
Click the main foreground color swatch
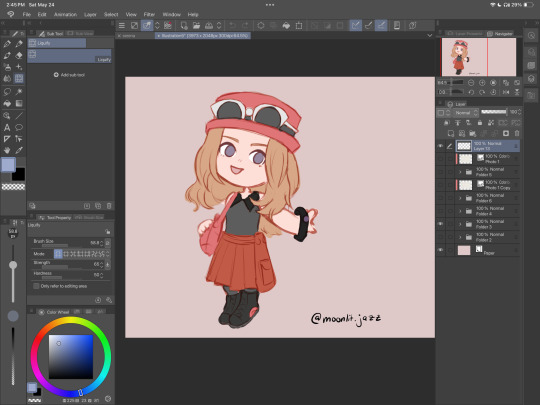click(8, 164)
